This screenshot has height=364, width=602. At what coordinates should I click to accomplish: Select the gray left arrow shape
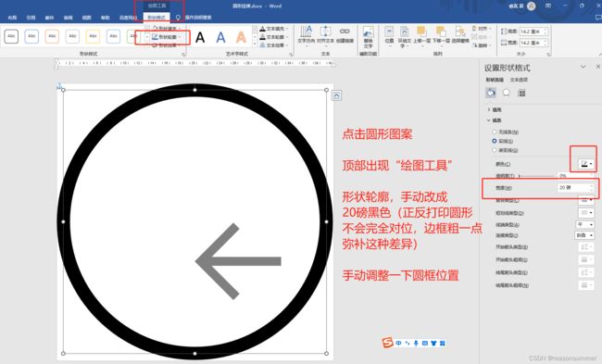tap(238, 261)
